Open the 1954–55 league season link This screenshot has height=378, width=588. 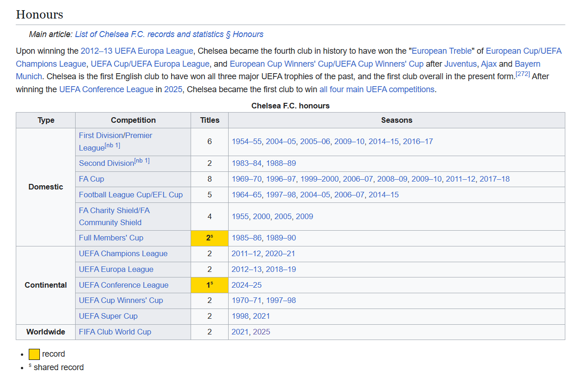point(247,142)
